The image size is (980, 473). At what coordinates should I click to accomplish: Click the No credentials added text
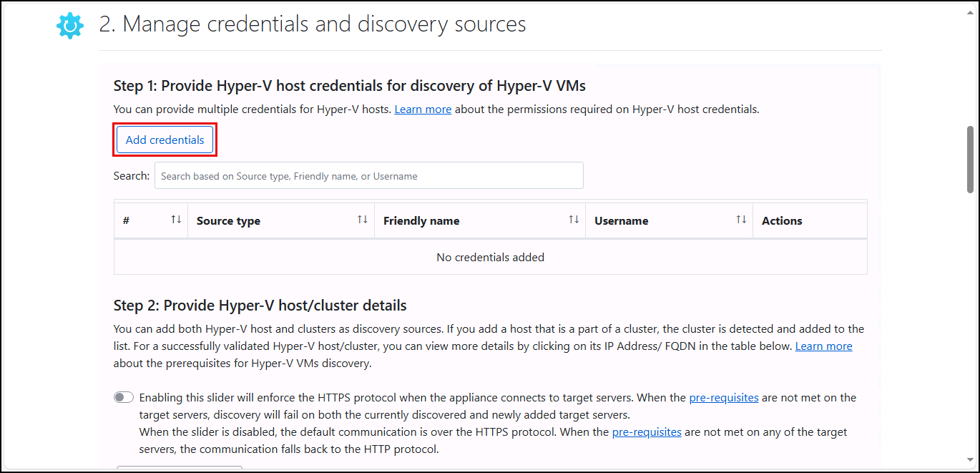coord(490,257)
